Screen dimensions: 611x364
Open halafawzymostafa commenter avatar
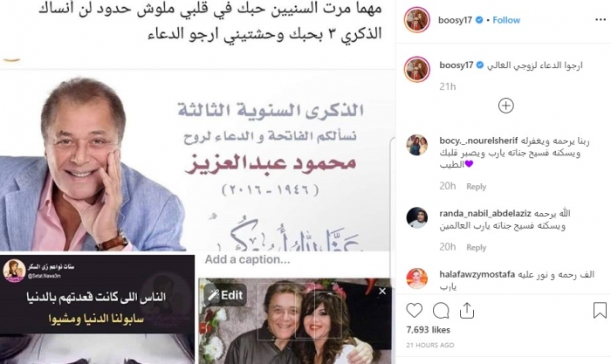(x=417, y=278)
